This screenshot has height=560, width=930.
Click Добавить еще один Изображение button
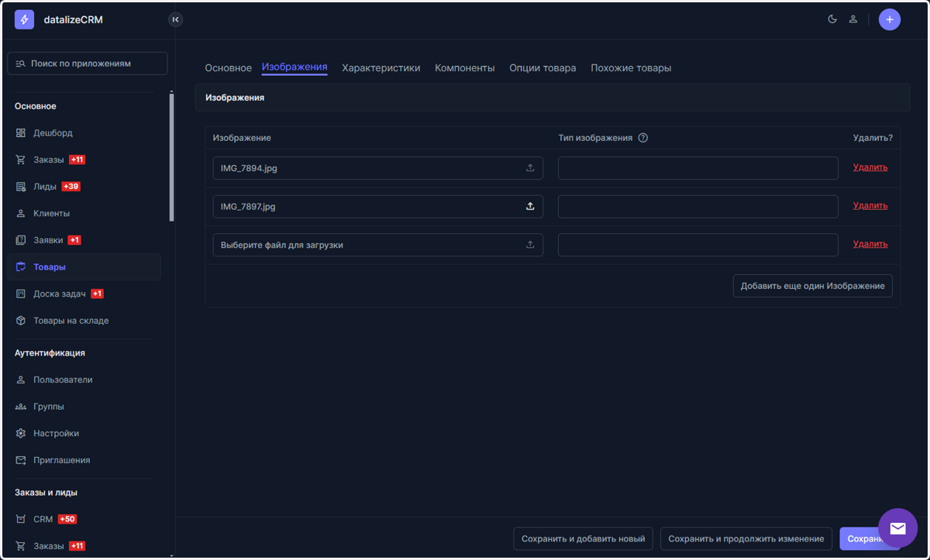pos(812,286)
